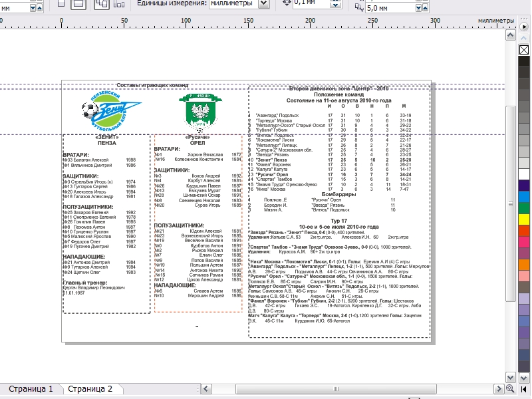Image resolution: width=532 pixels, height=399 pixels.
Task: Pick the bright blue color swatch
Action: pos(524,196)
